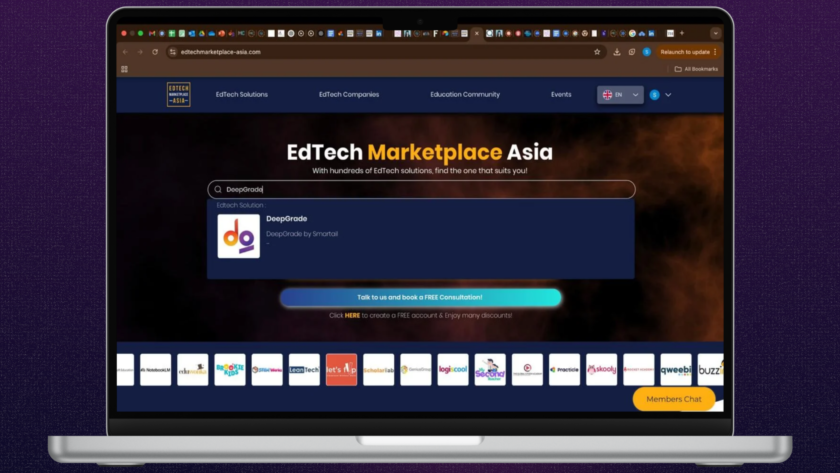Image resolution: width=840 pixels, height=473 pixels.
Task: Click the EdTech Marketplace Asia logo
Action: point(178,94)
